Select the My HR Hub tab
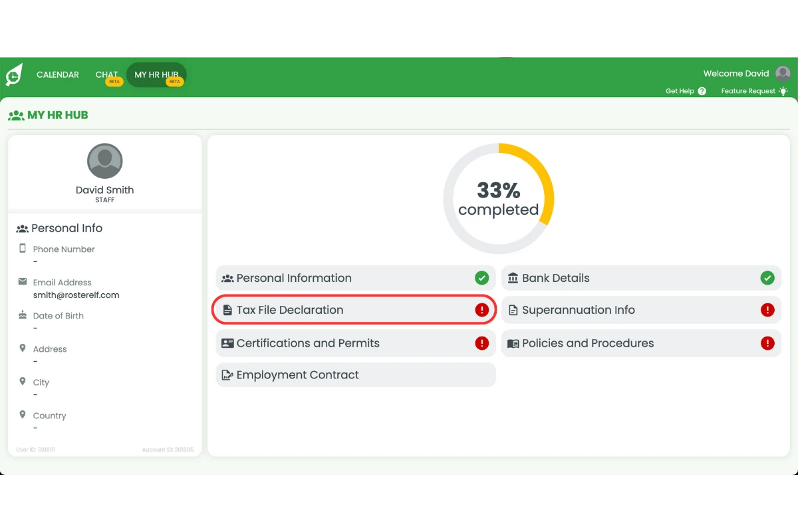Screen dimensions: 798x532 pyautogui.click(x=157, y=75)
